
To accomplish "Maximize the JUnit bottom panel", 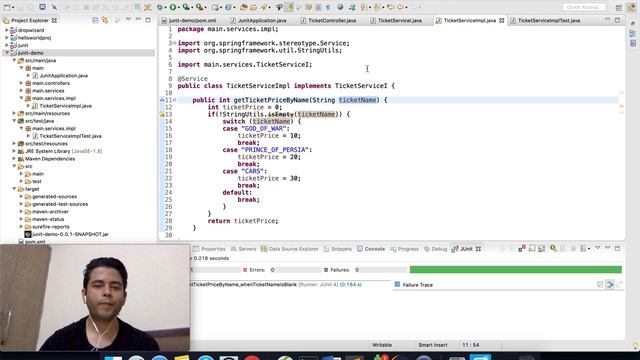I will 618,248.
